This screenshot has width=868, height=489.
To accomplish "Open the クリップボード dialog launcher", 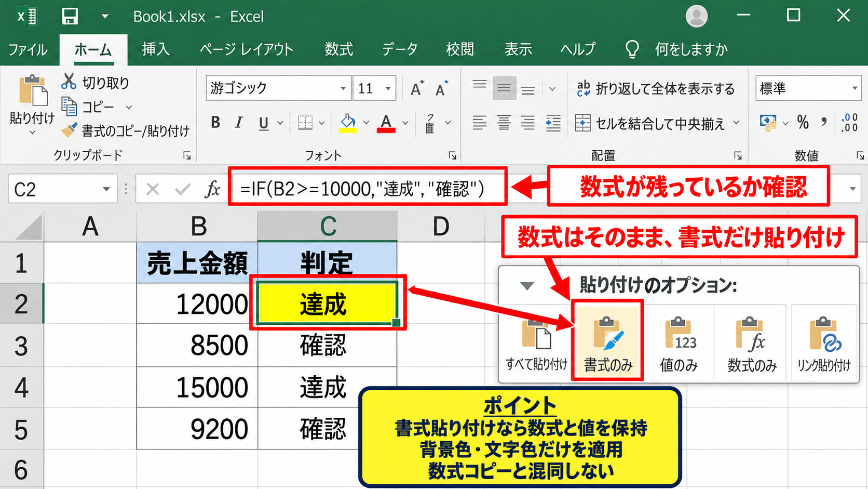I will click(x=187, y=156).
